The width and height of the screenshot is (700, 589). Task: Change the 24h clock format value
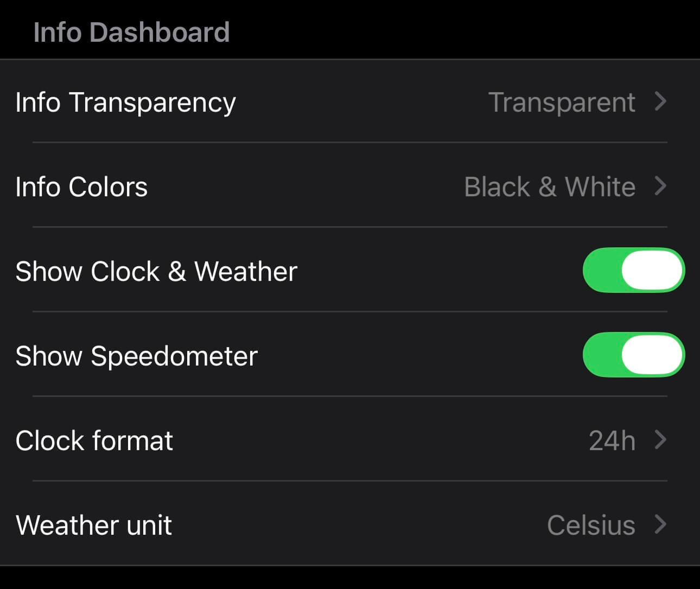[612, 441]
